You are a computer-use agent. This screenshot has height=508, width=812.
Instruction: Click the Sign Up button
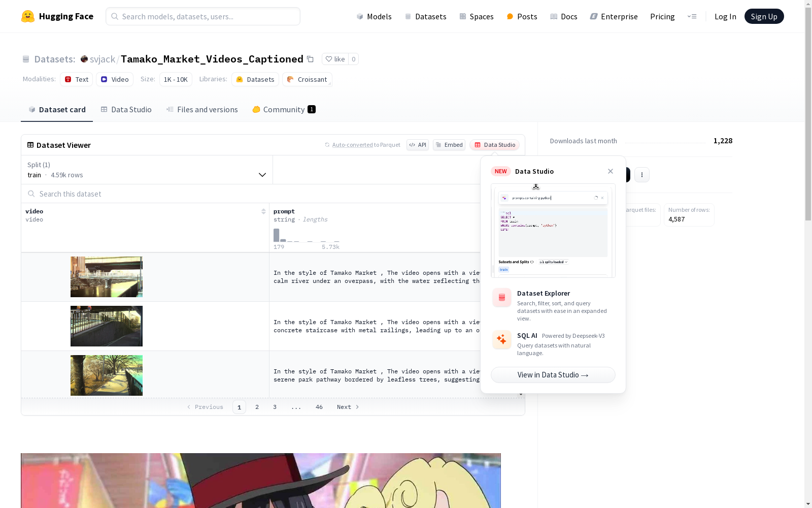coord(764,16)
